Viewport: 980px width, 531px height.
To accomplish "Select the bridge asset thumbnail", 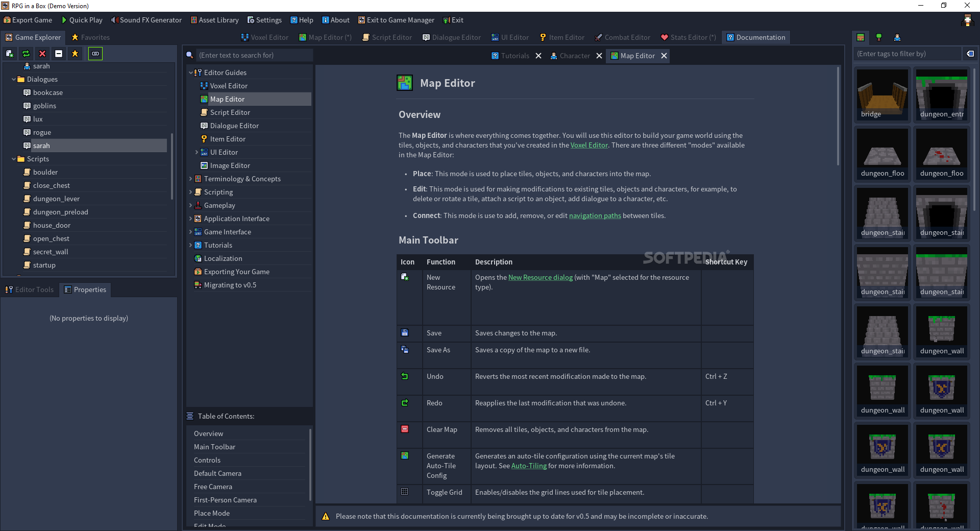I will pos(882,94).
